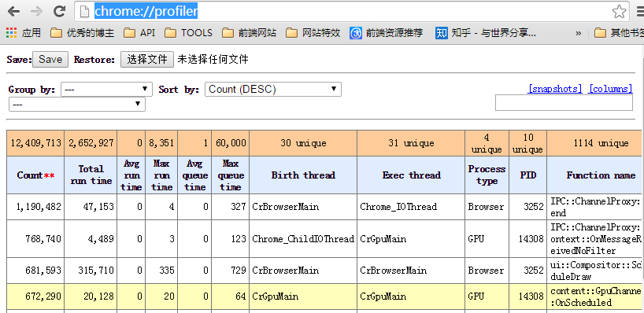Click the filter text box under snapshots
644x313 pixels.
click(564, 102)
